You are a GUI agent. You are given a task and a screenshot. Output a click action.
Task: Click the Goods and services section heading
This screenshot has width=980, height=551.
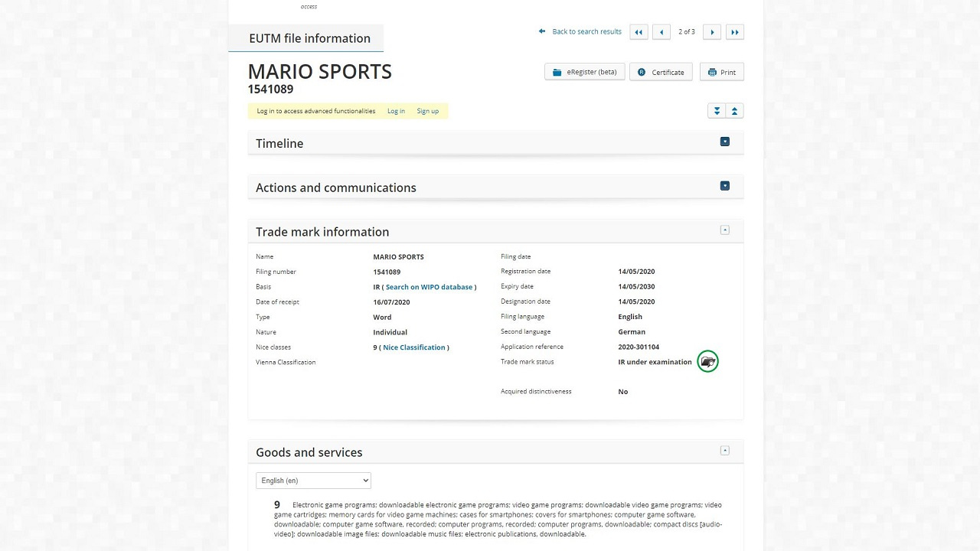[309, 452]
